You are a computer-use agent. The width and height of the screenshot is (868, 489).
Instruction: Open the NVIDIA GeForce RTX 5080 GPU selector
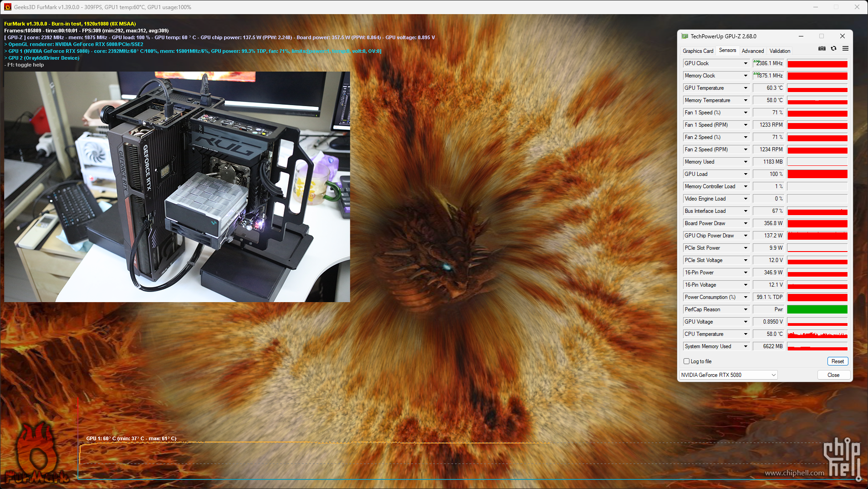(728, 375)
